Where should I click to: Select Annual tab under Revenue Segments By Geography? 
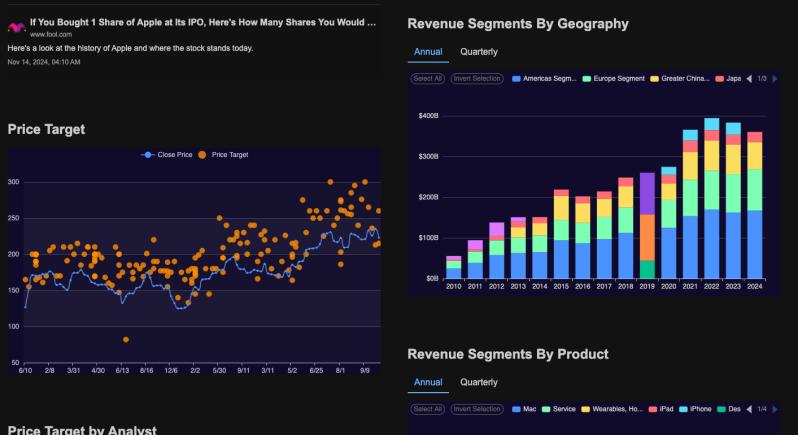(x=428, y=52)
